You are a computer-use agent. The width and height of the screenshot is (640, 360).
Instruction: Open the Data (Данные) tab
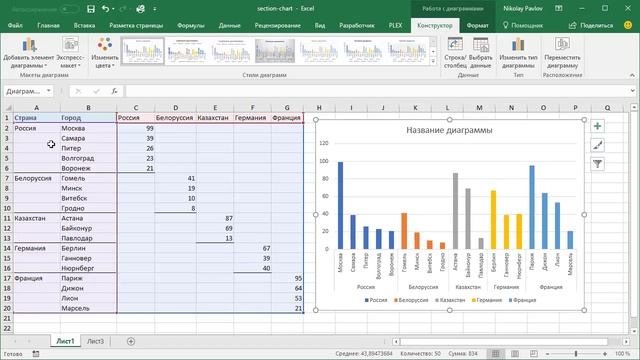click(229, 25)
